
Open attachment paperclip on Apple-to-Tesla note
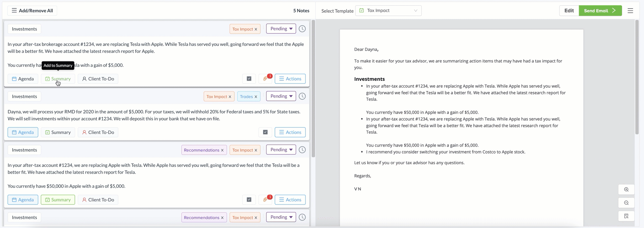click(266, 200)
